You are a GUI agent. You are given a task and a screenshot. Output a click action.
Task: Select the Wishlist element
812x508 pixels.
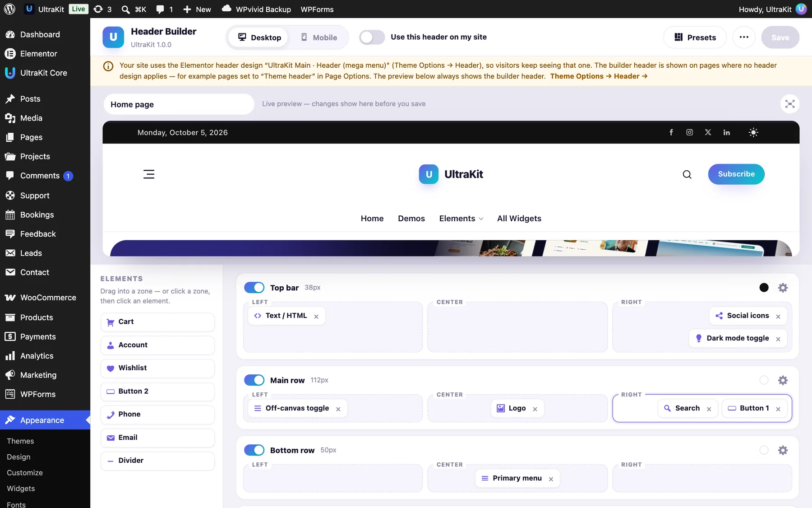point(157,368)
